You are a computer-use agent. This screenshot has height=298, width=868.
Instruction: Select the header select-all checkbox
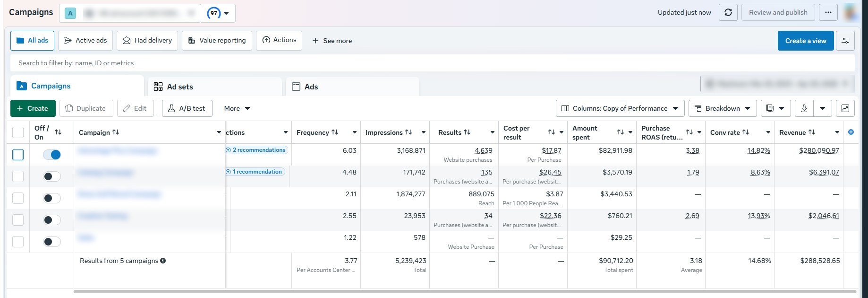coord(18,132)
